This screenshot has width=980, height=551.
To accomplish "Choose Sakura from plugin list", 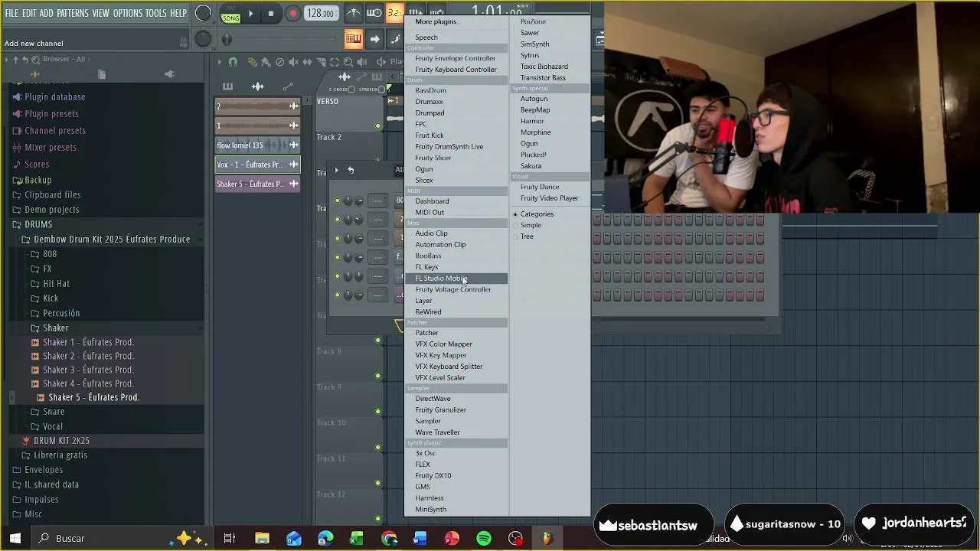I will 531,166.
